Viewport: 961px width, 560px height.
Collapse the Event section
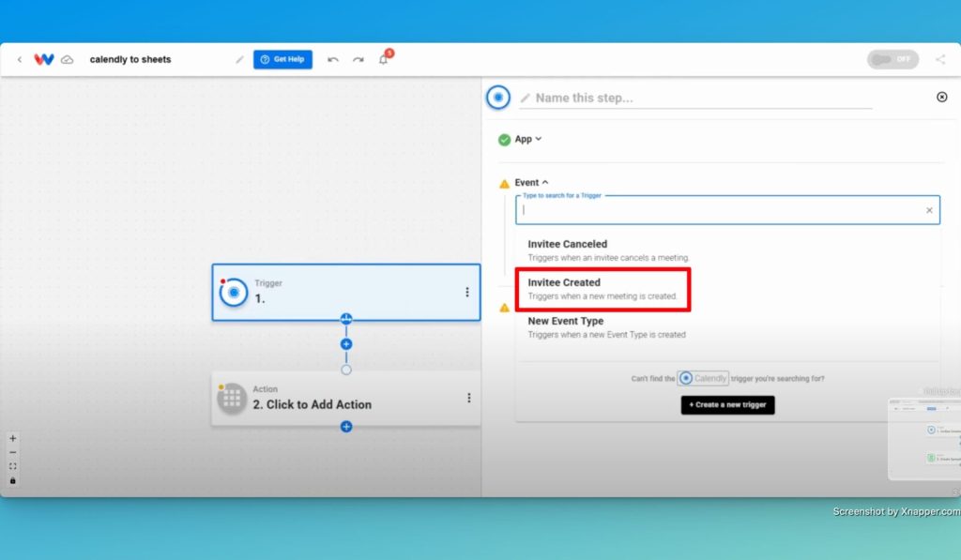point(531,183)
